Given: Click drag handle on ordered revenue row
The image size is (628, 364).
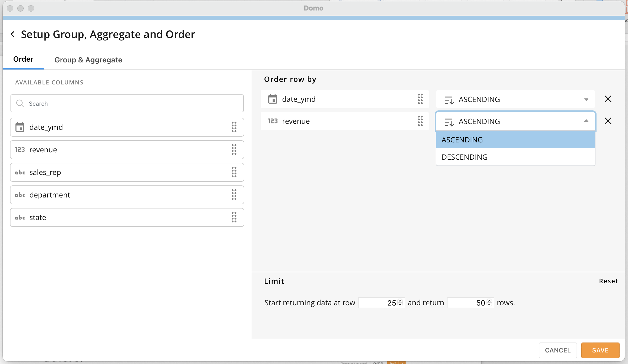Looking at the screenshot, I should (x=420, y=121).
